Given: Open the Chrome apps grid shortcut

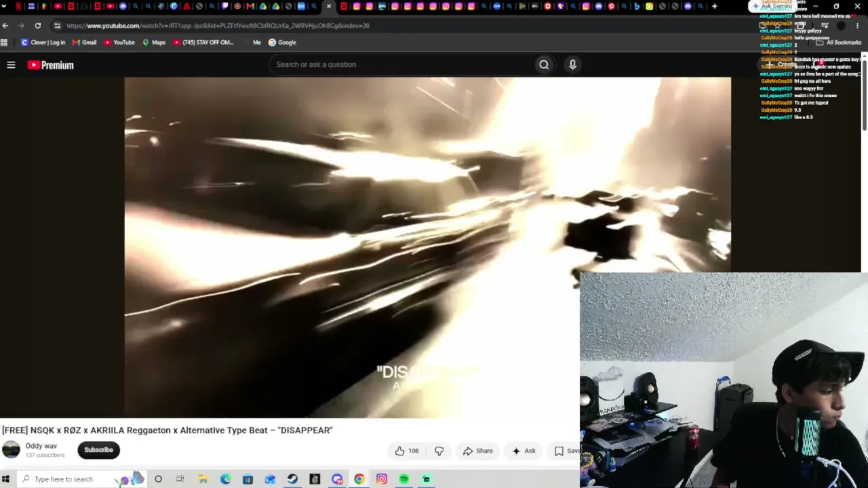Looking at the screenshot, I should (4, 42).
